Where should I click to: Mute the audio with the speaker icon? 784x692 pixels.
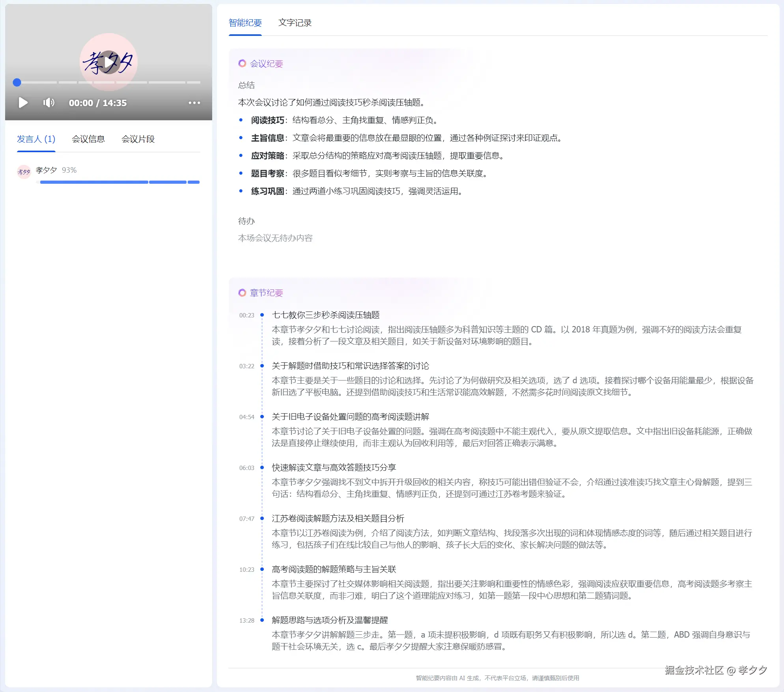pos(49,103)
